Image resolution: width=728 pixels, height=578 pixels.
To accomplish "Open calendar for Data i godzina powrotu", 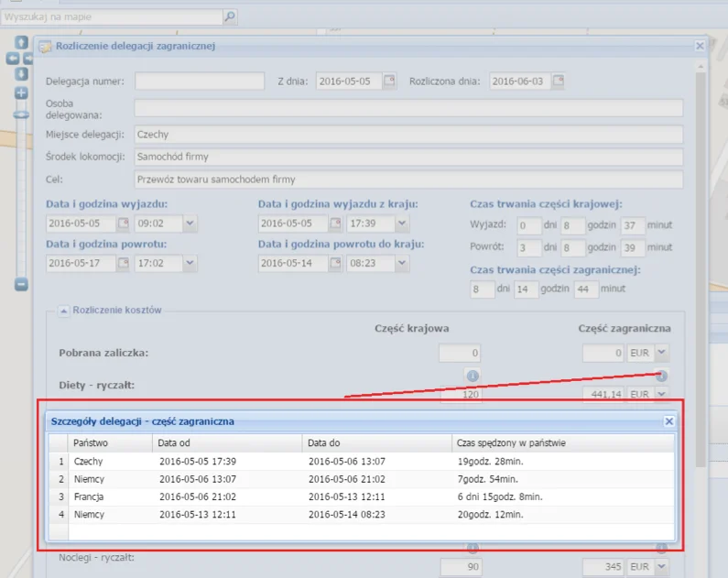I will pyautogui.click(x=123, y=263).
